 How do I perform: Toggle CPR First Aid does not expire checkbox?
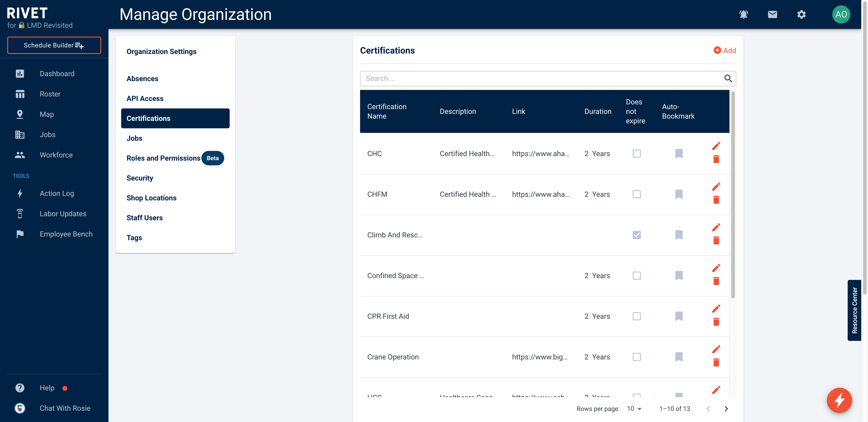[637, 316]
